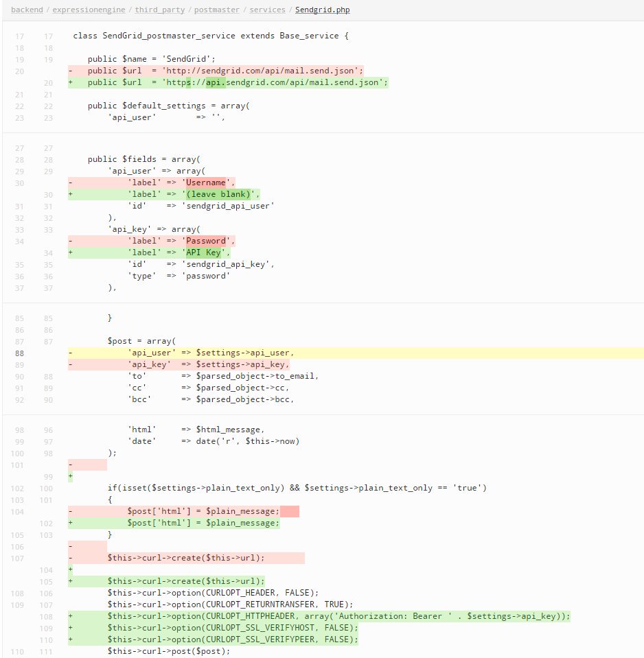
Task: Select the 'sendgrid_api_user' id line
Action: point(200,206)
